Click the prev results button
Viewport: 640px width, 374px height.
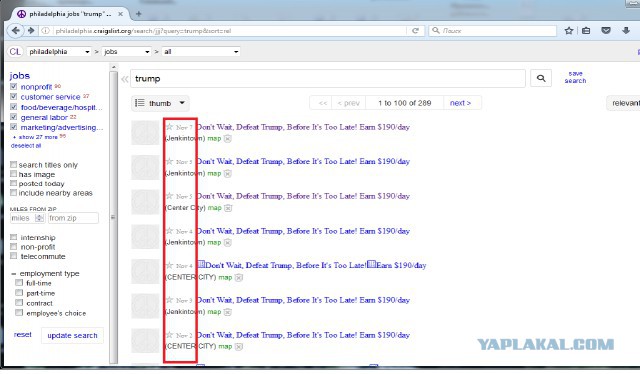[x=348, y=103]
